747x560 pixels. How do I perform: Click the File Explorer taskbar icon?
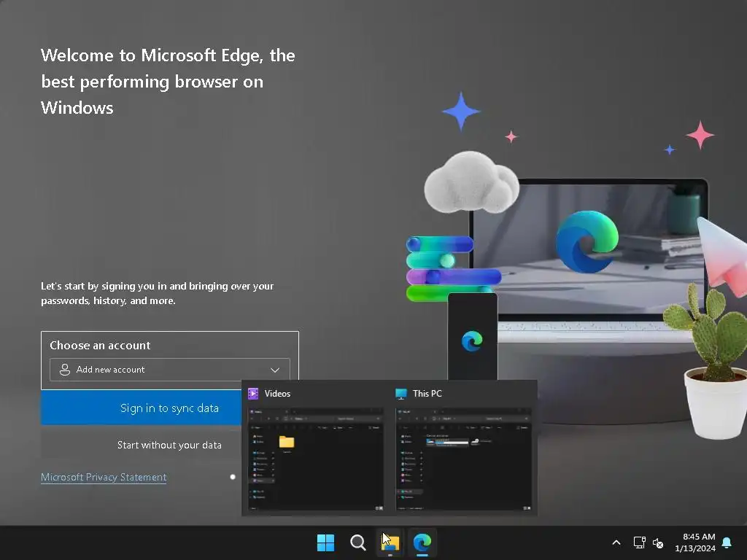tap(390, 542)
